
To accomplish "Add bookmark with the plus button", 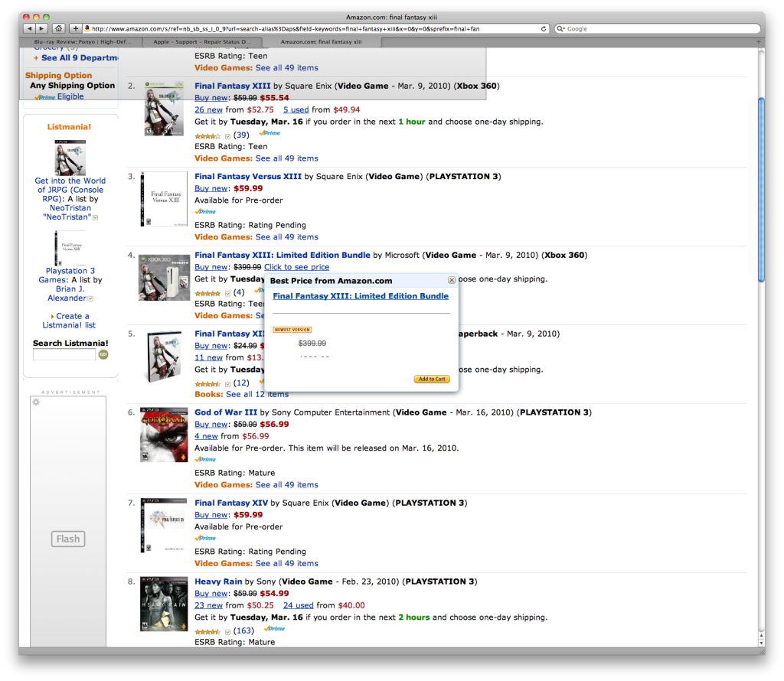I will click(76, 28).
